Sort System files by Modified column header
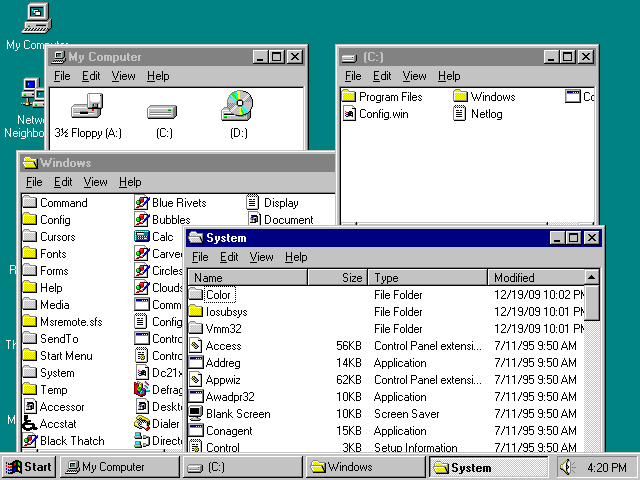The width and height of the screenshot is (640, 480). click(x=536, y=278)
